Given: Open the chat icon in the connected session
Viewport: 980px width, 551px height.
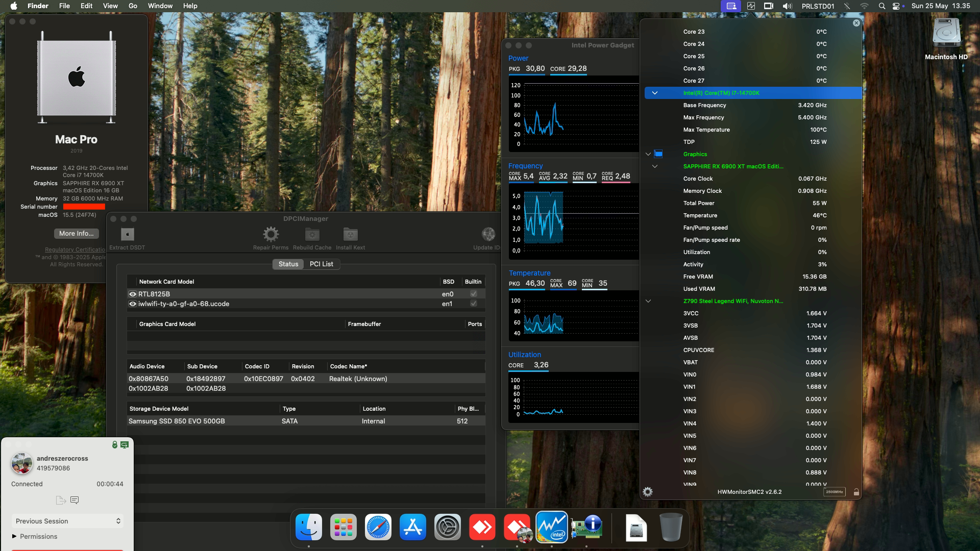Looking at the screenshot, I should [75, 500].
